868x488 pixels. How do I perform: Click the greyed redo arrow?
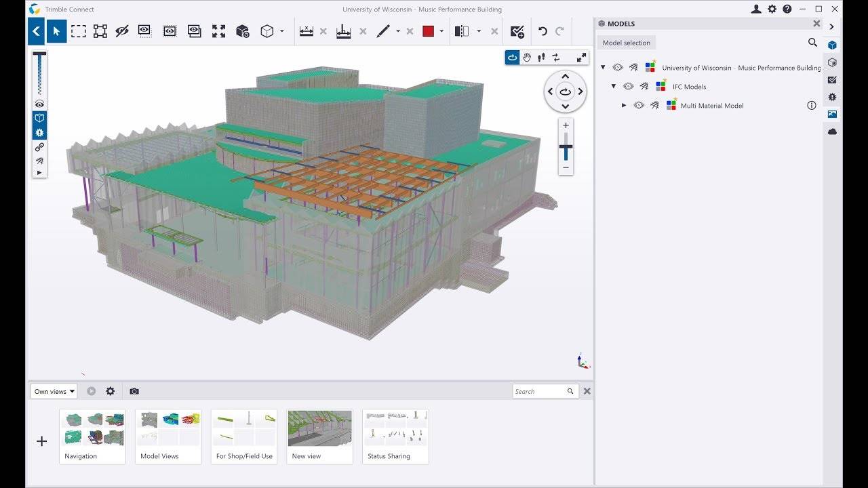559,31
